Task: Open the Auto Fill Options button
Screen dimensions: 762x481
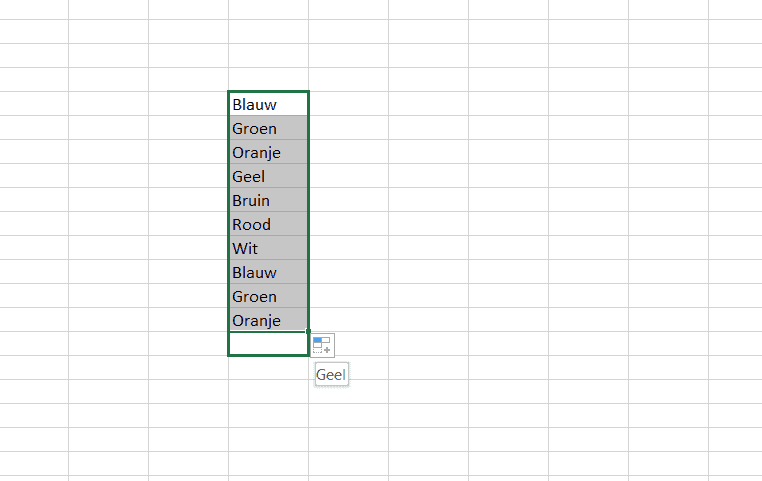Action: click(x=322, y=345)
